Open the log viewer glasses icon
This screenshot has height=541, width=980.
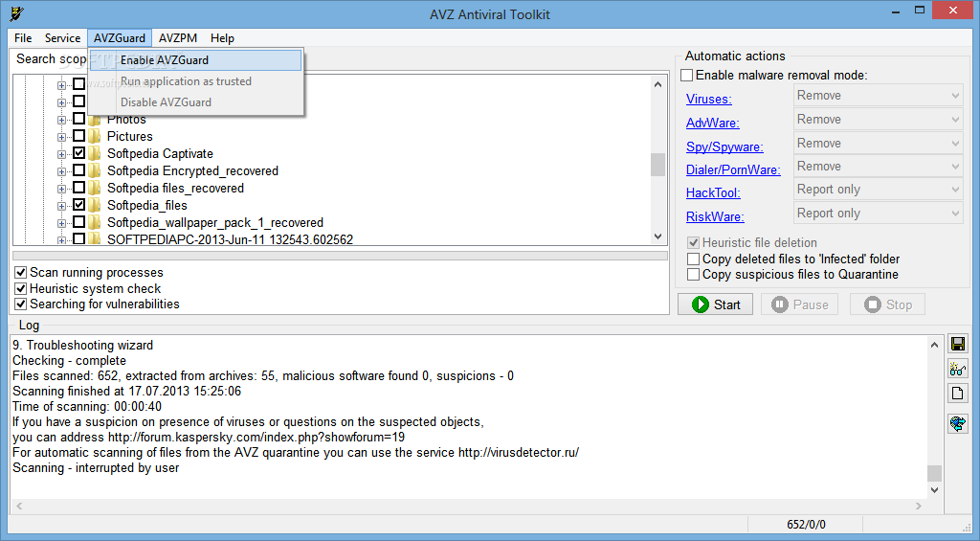click(957, 369)
